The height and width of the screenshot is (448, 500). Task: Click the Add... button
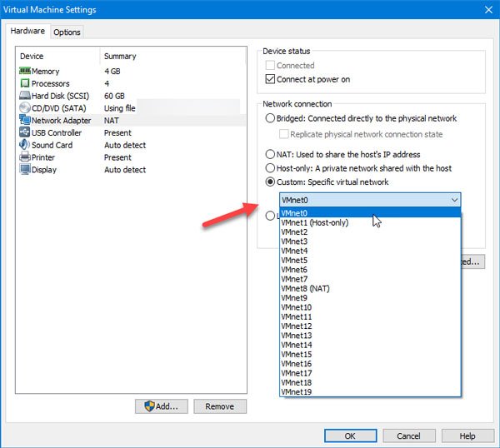(162, 406)
